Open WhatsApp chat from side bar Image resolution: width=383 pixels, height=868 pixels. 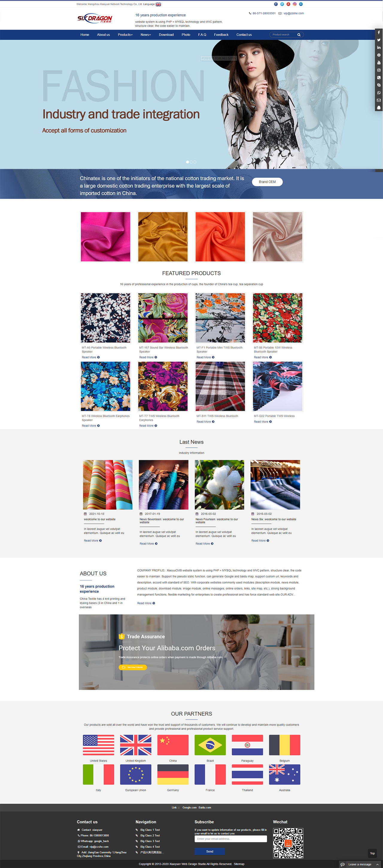tap(379, 93)
